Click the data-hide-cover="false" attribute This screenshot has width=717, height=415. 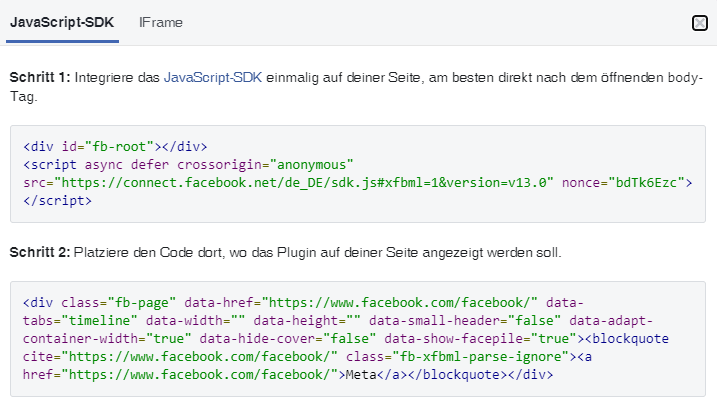point(288,339)
